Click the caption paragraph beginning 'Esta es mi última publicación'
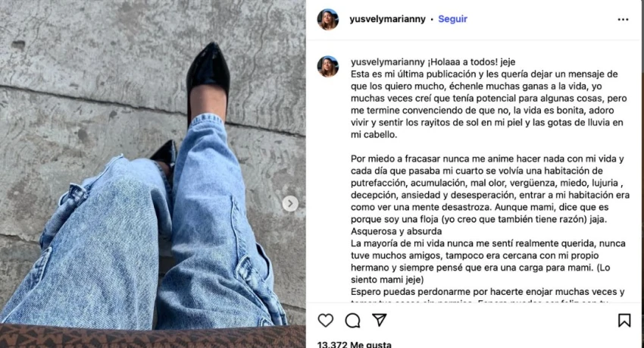Viewport: 644px width, 348px height. click(x=489, y=105)
